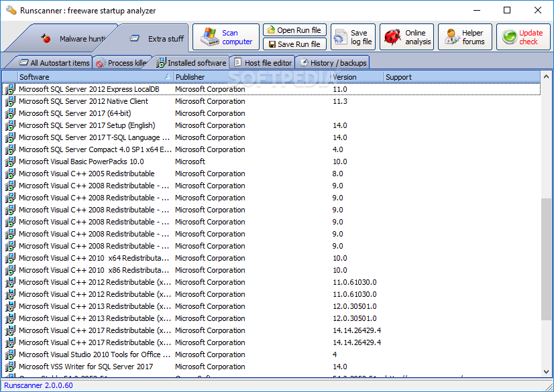Select Microsoft VSS Writer for SQL Server 2017

click(x=86, y=367)
